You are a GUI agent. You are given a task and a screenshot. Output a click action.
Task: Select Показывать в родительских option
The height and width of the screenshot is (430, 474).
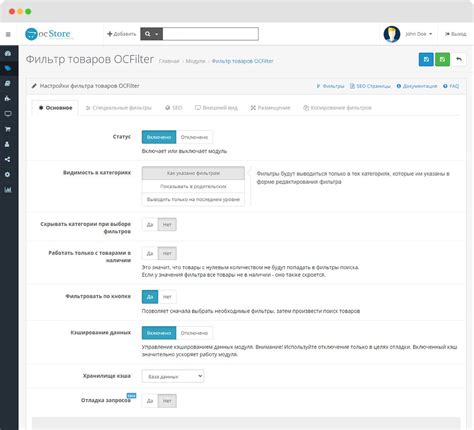(x=193, y=186)
